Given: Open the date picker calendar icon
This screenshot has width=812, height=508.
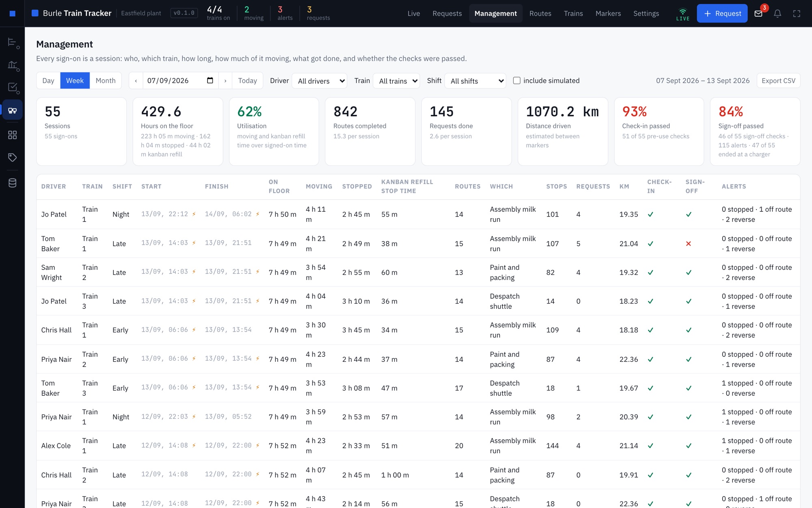Looking at the screenshot, I should tap(210, 80).
